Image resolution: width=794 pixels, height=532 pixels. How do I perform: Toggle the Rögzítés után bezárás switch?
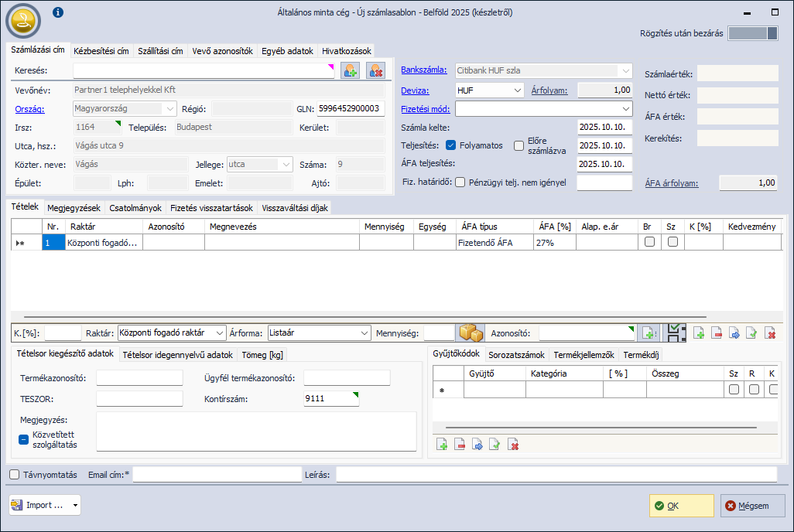click(x=753, y=33)
